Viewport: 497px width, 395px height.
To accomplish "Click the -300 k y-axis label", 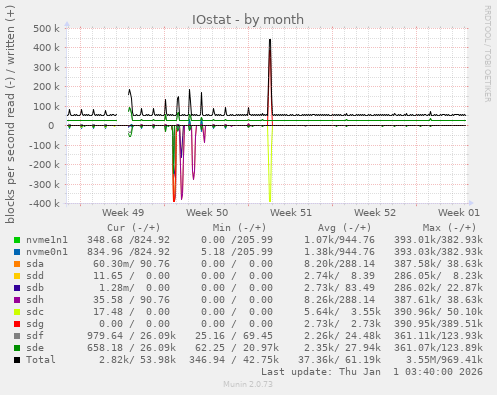I will [44, 184].
